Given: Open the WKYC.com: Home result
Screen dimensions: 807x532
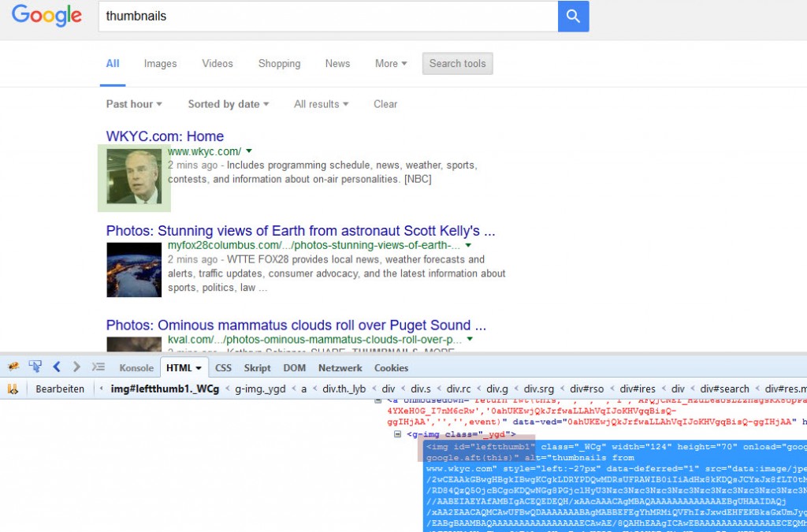Looking at the screenshot, I should [x=165, y=136].
